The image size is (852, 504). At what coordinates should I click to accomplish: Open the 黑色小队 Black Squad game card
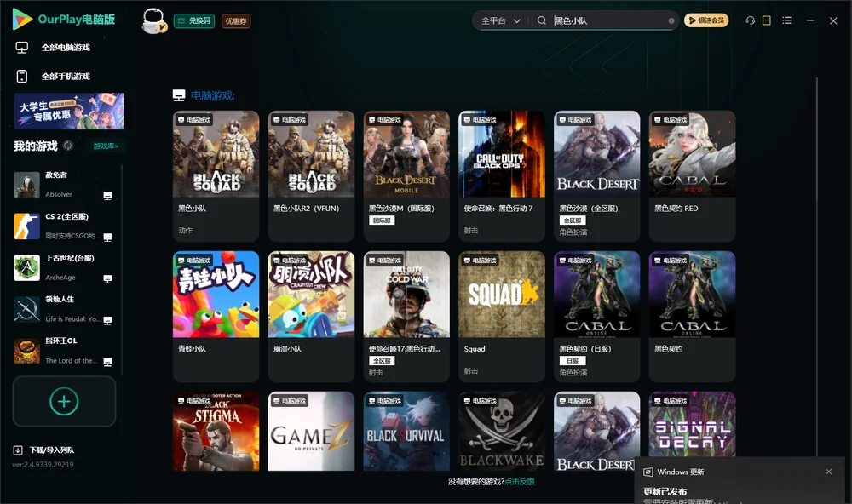click(216, 176)
